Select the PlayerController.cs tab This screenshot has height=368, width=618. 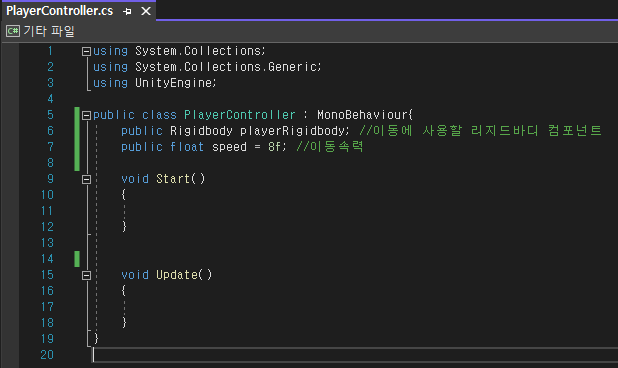[x=60, y=11]
